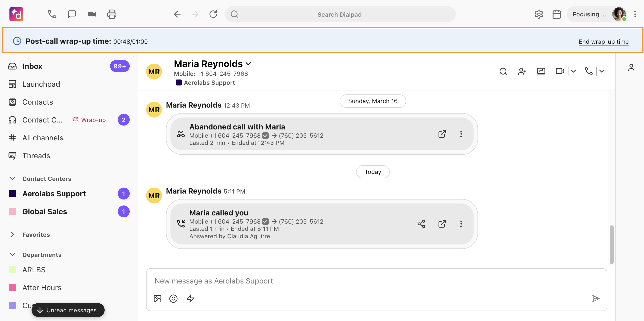The width and height of the screenshot is (644, 321).
Task: Open Maria Reynolds name dropdown
Action: click(248, 64)
